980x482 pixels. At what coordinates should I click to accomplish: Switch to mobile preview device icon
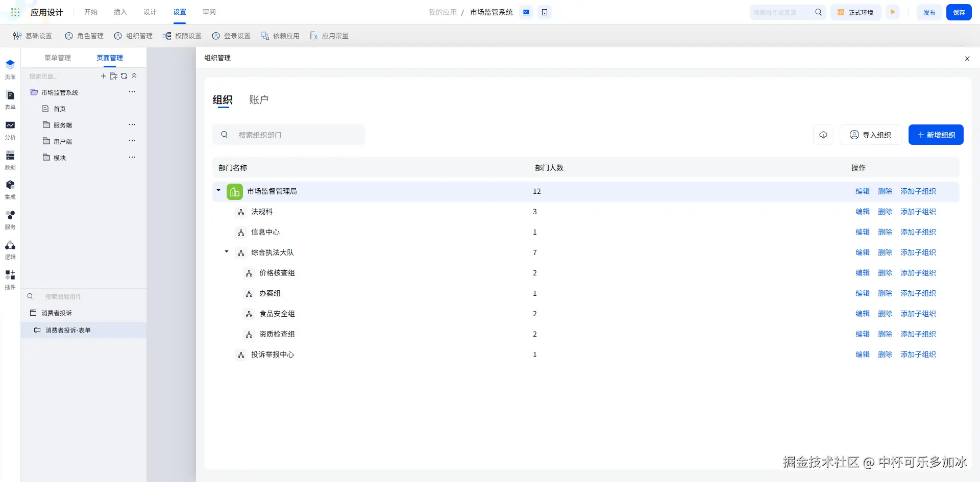(545, 12)
